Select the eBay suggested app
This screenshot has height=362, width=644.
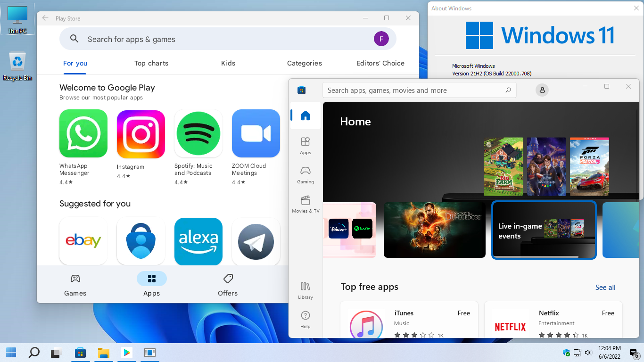point(83,241)
